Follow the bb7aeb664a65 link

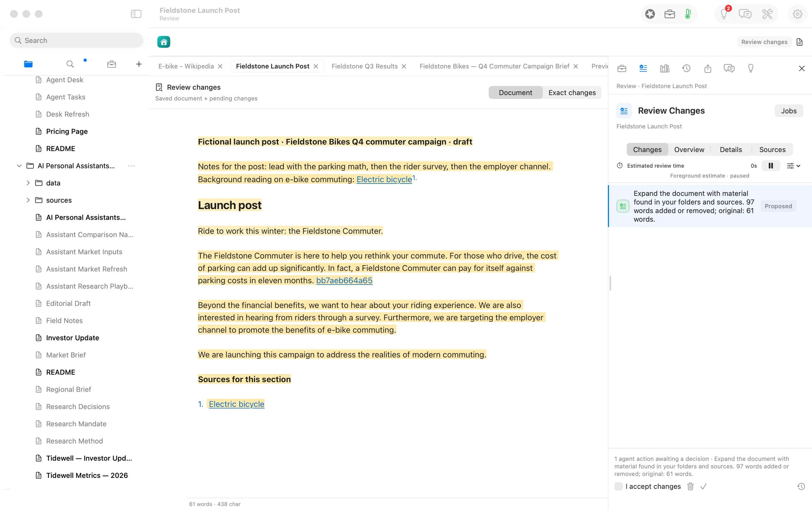click(344, 280)
